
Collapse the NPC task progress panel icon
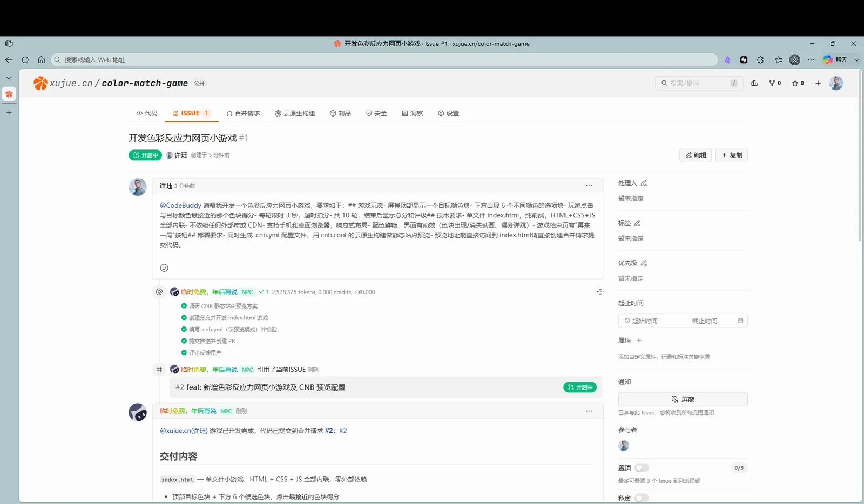click(x=600, y=292)
